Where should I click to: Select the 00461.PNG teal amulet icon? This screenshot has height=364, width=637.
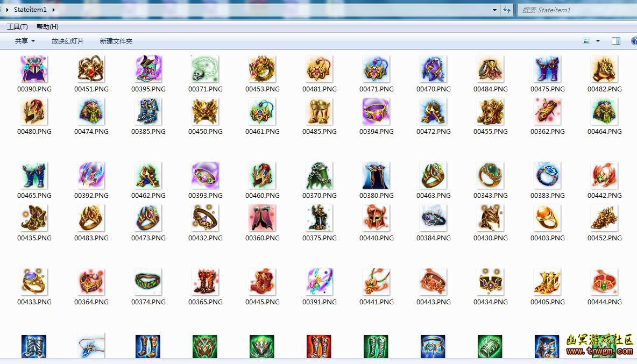tap(262, 112)
